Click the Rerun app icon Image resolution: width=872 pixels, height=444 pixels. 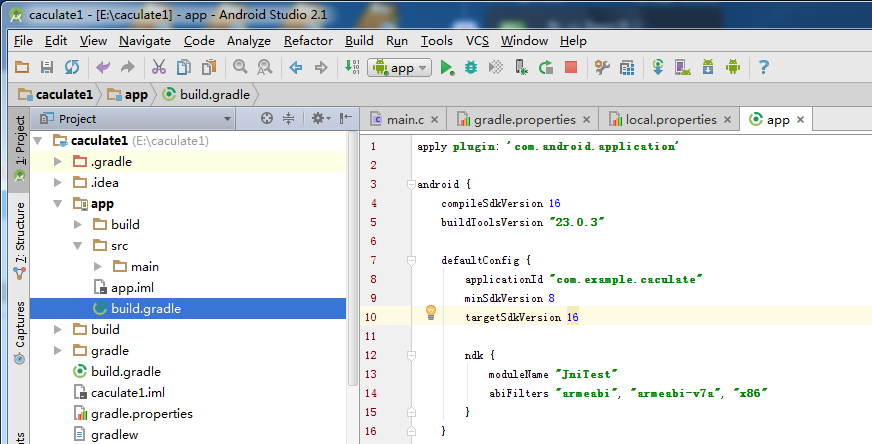coord(546,67)
